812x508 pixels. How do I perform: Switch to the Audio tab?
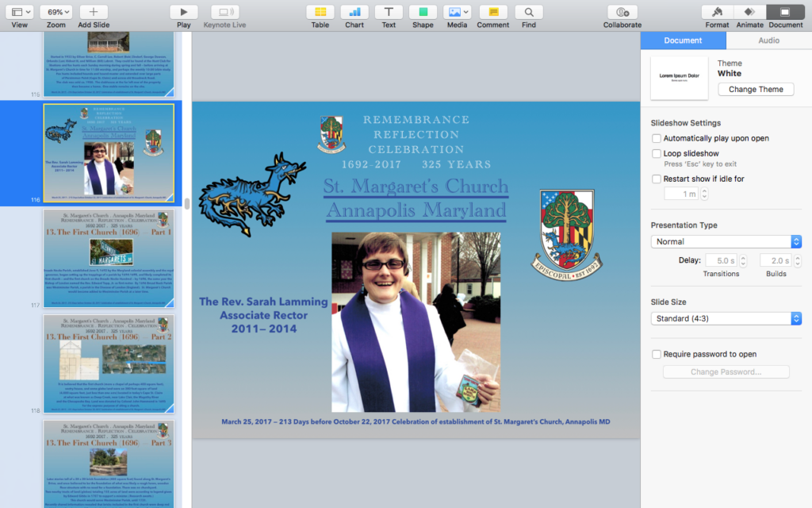tap(769, 40)
